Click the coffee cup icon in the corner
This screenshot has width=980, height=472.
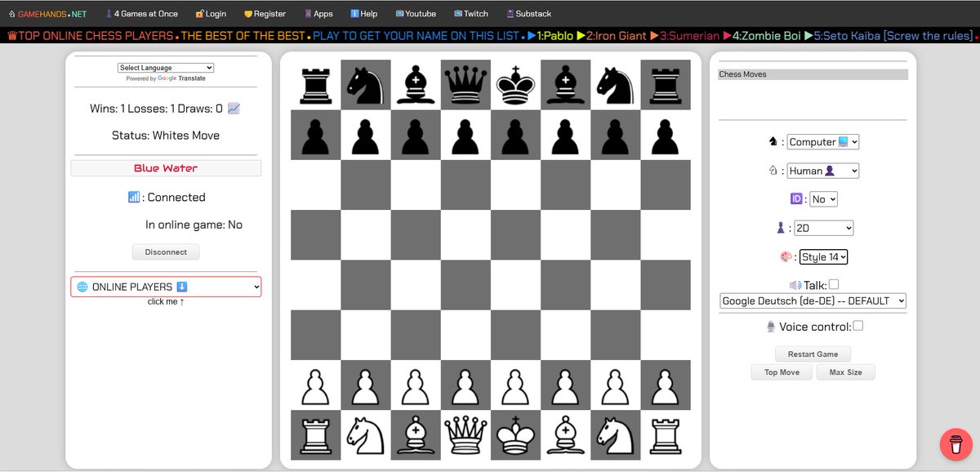954,444
